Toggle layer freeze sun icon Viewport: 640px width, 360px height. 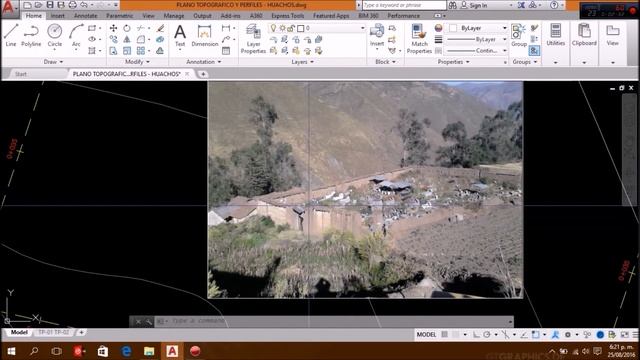[x=282, y=28]
